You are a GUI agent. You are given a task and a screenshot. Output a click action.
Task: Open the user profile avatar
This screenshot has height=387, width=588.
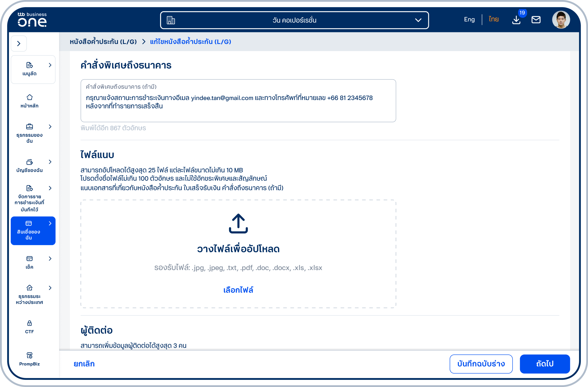pyautogui.click(x=561, y=20)
